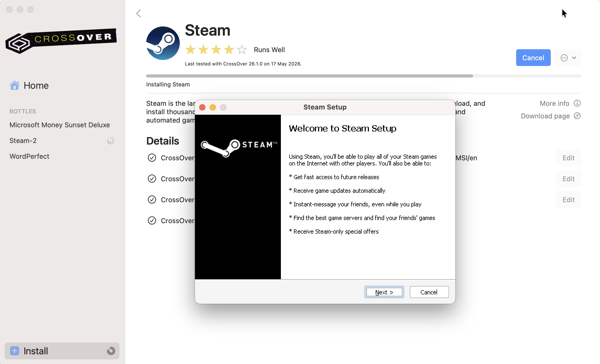The width and height of the screenshot is (600, 364).
Task: Click the 'Installing Steam' status text
Action: pyautogui.click(x=168, y=85)
